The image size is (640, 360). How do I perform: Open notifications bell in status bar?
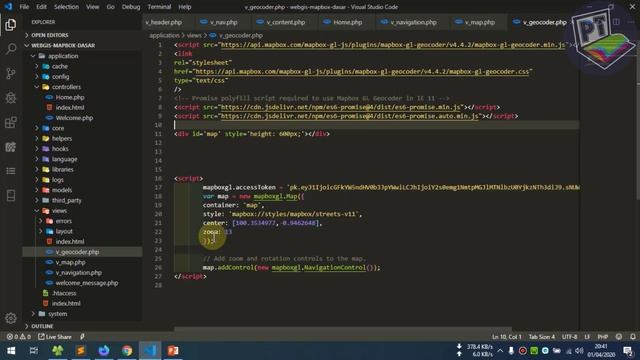coord(633,337)
